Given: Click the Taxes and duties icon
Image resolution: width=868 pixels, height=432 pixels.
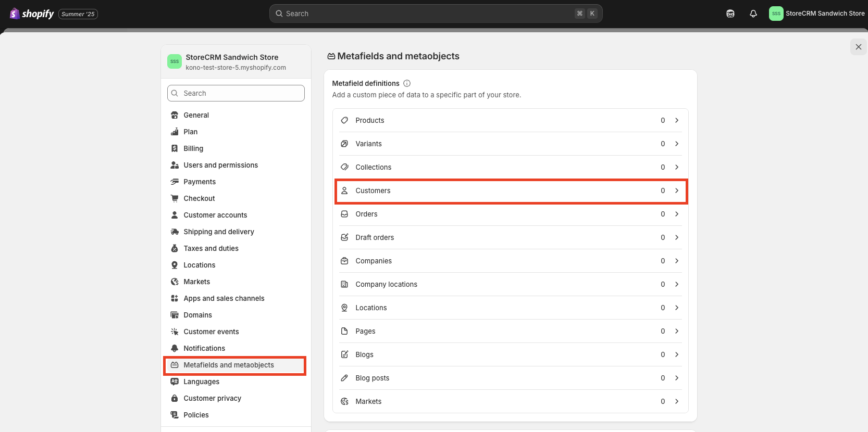Looking at the screenshot, I should [x=175, y=248].
